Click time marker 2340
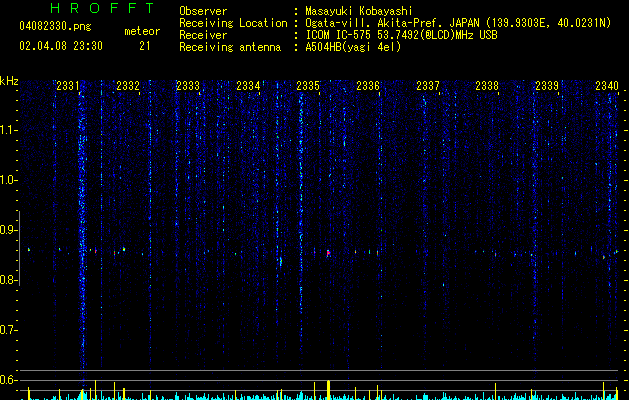 point(607,85)
